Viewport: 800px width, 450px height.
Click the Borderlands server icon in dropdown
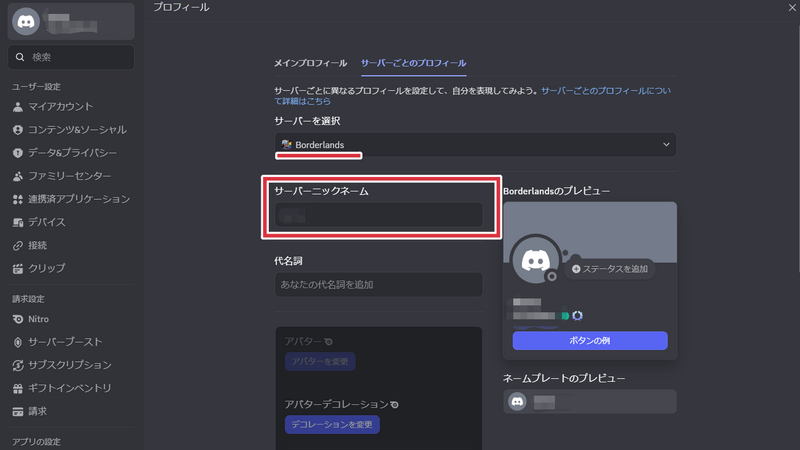click(286, 145)
